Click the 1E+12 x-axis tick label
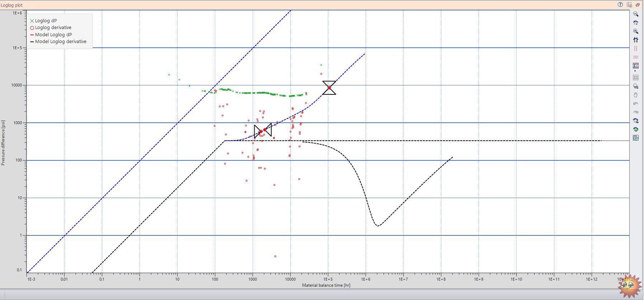644x300 pixels. pyautogui.click(x=592, y=279)
